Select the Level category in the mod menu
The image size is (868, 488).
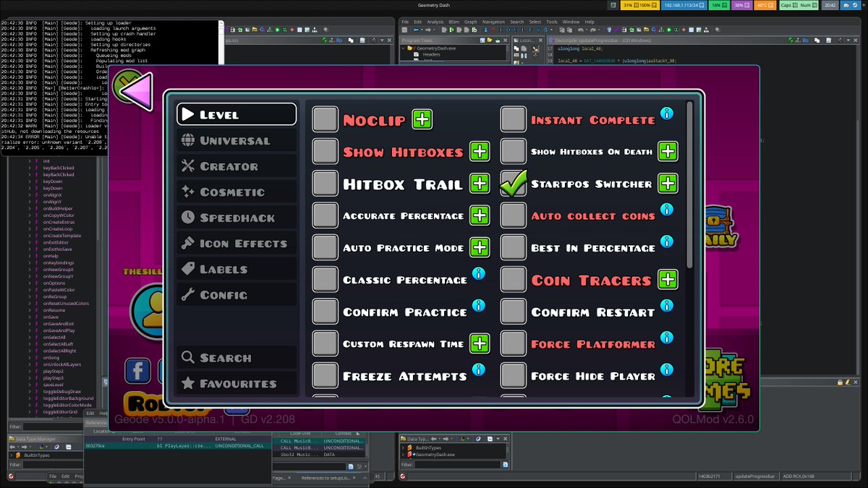(237, 114)
